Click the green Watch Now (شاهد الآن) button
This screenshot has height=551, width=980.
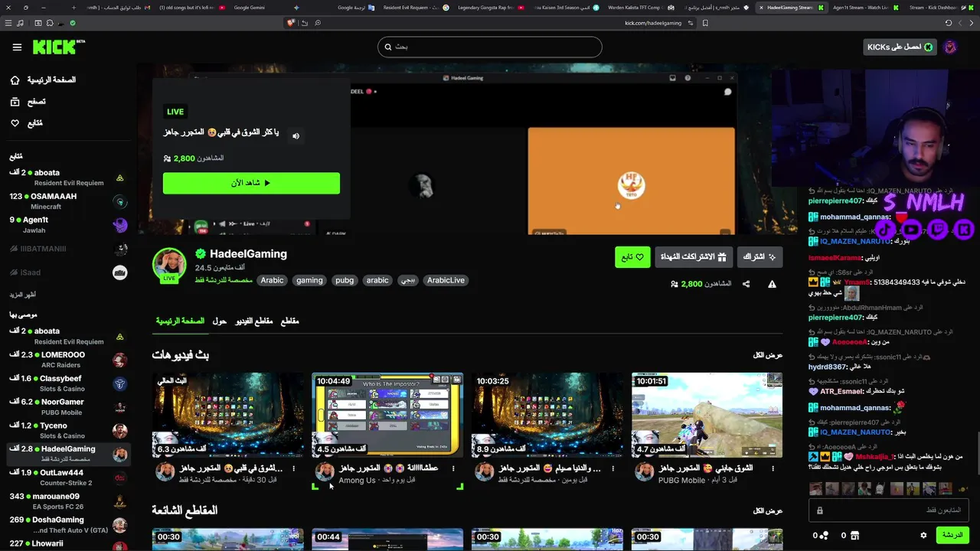click(251, 183)
